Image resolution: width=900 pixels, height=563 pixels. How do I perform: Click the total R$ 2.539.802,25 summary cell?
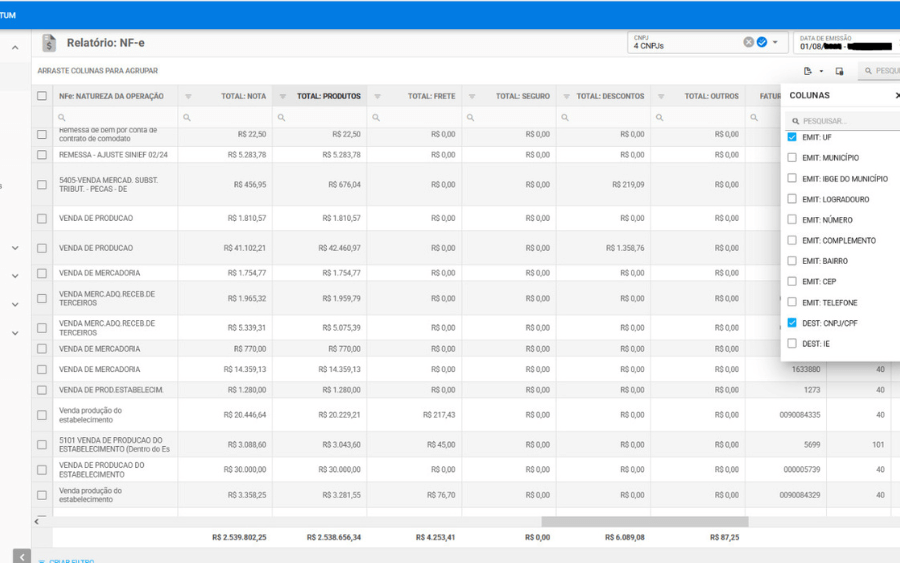point(239,538)
